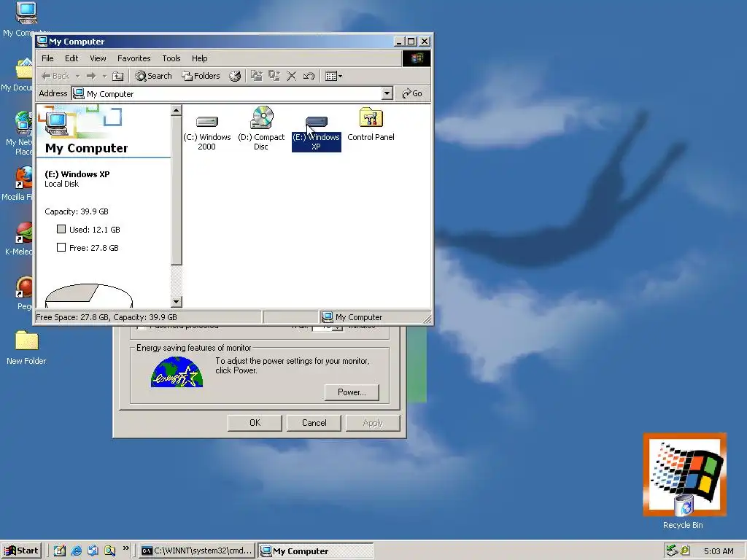
Task: Click the Forward arrow toolbar button
Action: [91, 76]
